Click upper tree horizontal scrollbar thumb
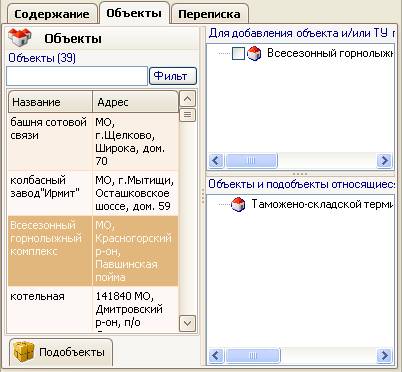402x372 pixels. [x=251, y=161]
